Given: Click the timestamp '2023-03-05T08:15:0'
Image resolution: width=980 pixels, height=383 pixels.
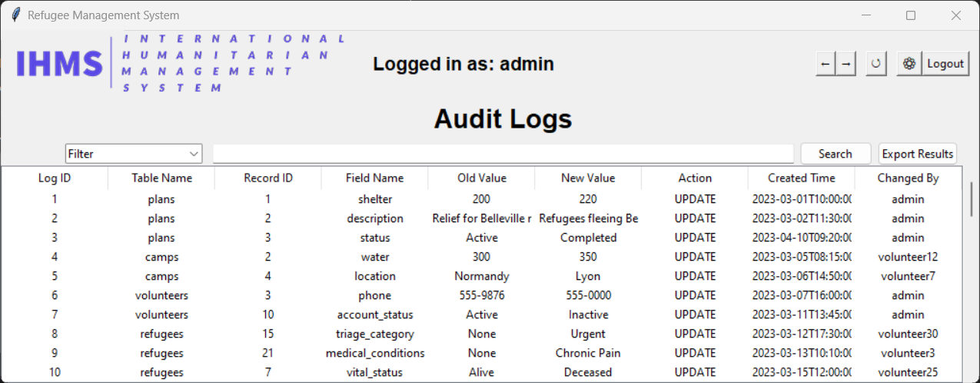Looking at the screenshot, I should [802, 257].
